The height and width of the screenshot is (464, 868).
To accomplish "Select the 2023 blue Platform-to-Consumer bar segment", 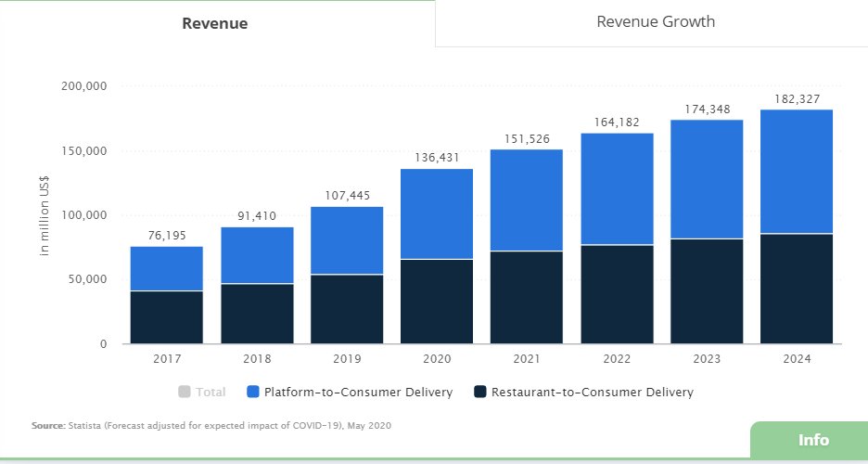I will [x=707, y=179].
